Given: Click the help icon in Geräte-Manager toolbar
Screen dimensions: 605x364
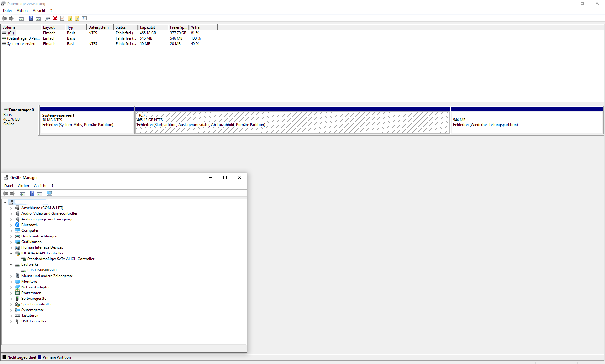Looking at the screenshot, I should point(32,193).
